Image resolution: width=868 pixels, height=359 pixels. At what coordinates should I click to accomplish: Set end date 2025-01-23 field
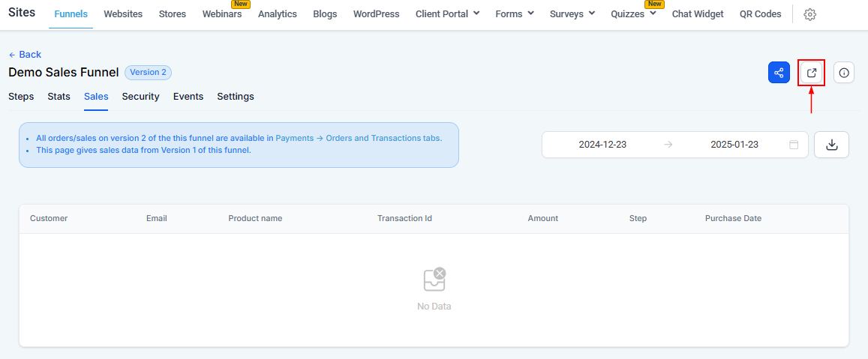[734, 145]
